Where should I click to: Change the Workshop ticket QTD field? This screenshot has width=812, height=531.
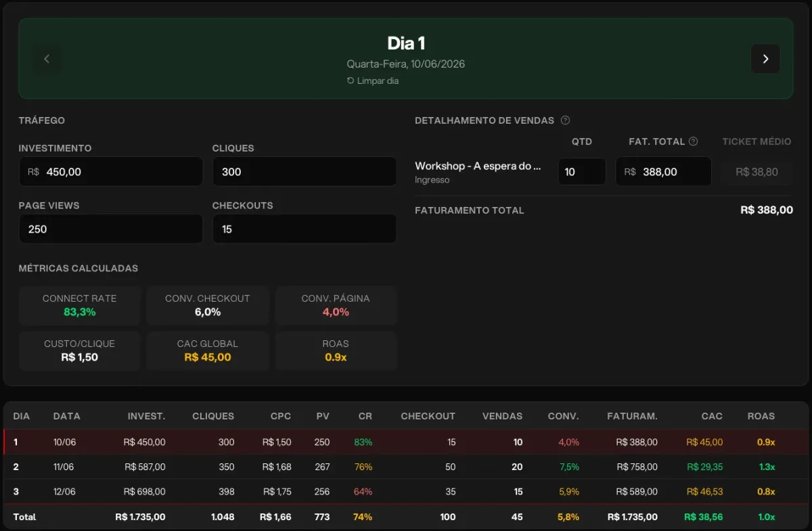click(582, 172)
